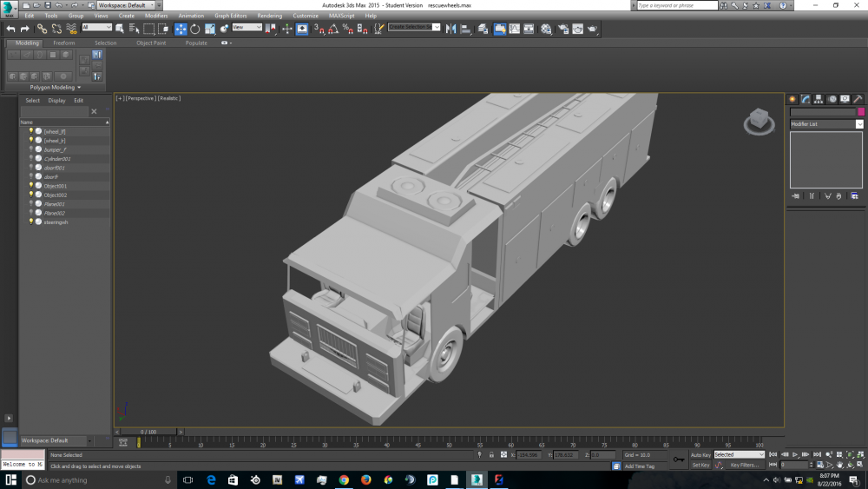868x489 pixels.
Task: Open the Material Editor icon
Action: 546,29
